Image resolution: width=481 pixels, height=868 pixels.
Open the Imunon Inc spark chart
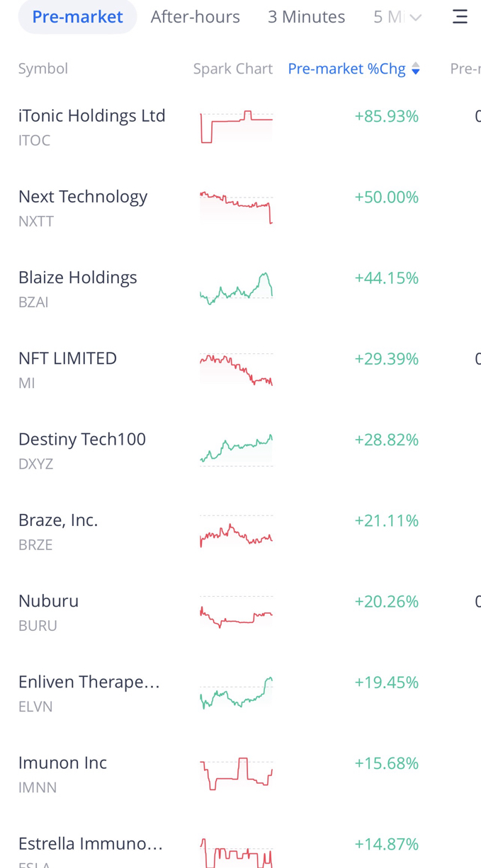(237, 773)
